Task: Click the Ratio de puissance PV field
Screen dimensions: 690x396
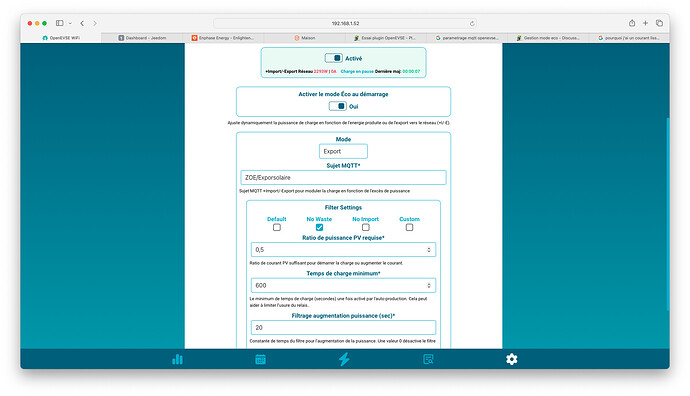Action: pyautogui.click(x=343, y=249)
